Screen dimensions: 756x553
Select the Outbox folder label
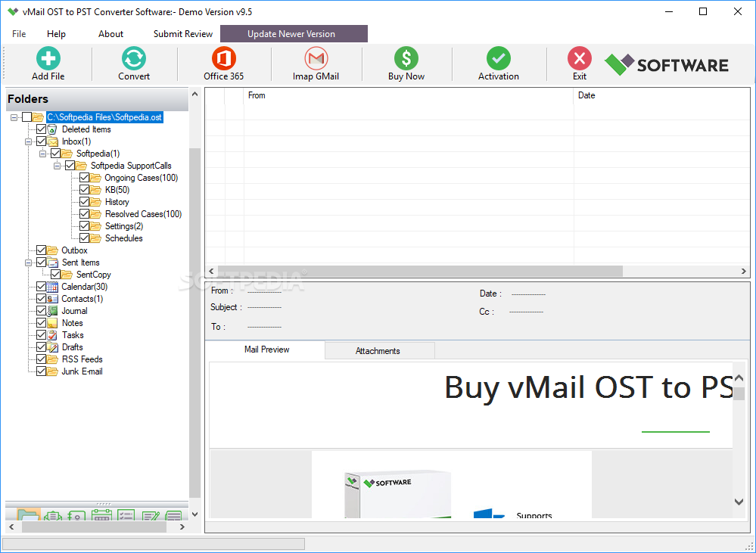[74, 250]
